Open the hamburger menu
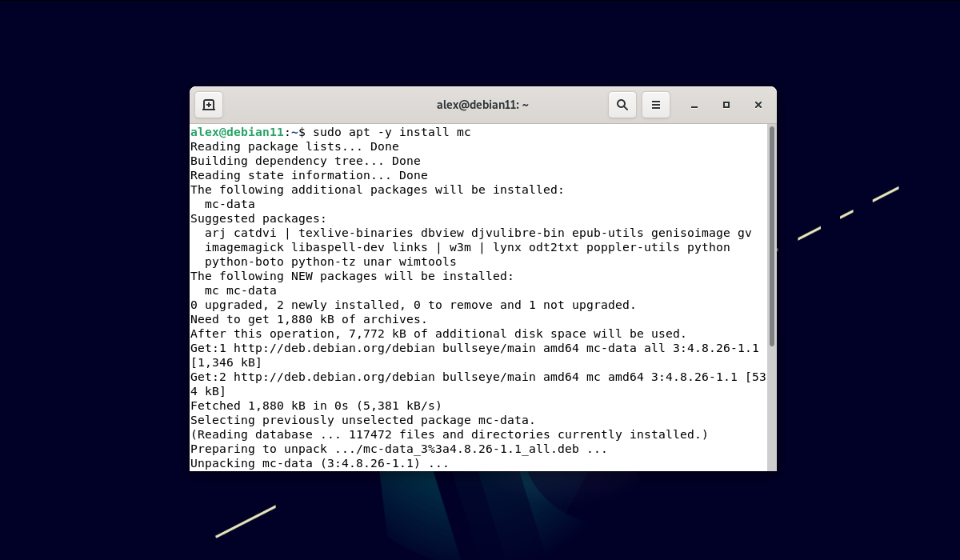This screenshot has height=560, width=960. tap(656, 105)
